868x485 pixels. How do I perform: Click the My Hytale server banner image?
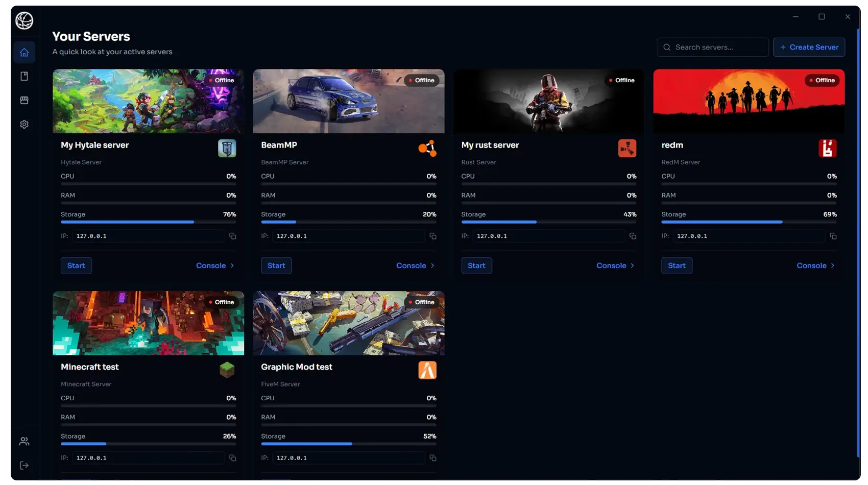point(149,102)
